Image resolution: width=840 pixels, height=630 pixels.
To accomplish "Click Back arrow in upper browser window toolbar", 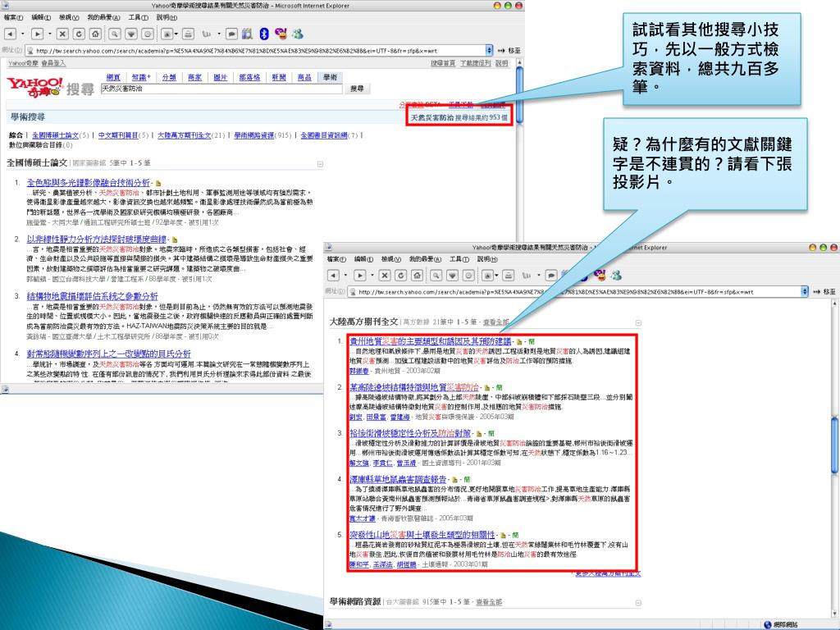I will coord(10,34).
